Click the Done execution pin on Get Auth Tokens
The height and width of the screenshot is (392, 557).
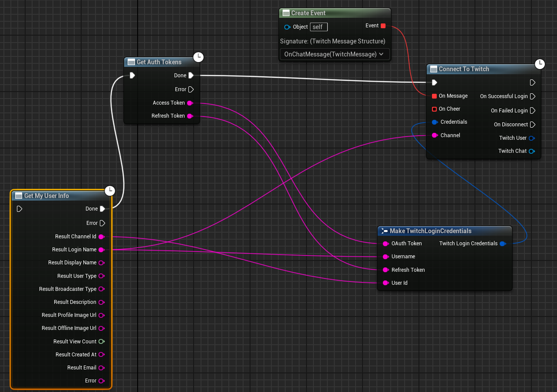[191, 75]
